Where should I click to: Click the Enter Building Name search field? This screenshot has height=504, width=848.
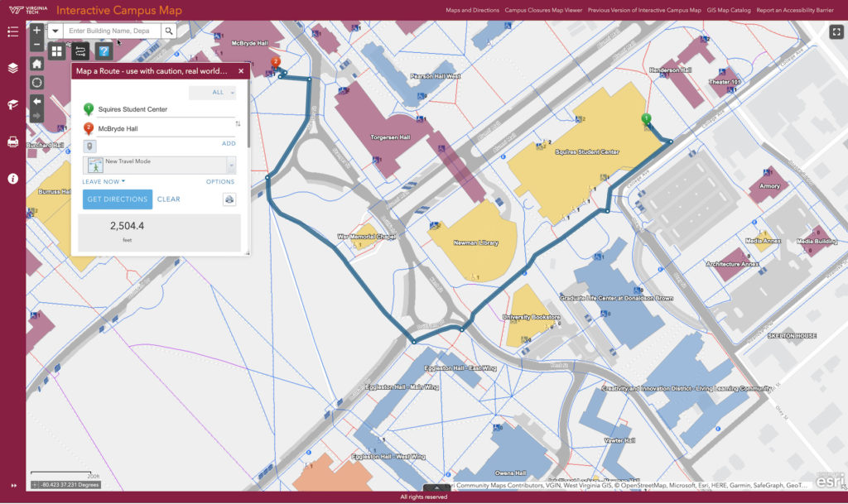point(112,31)
